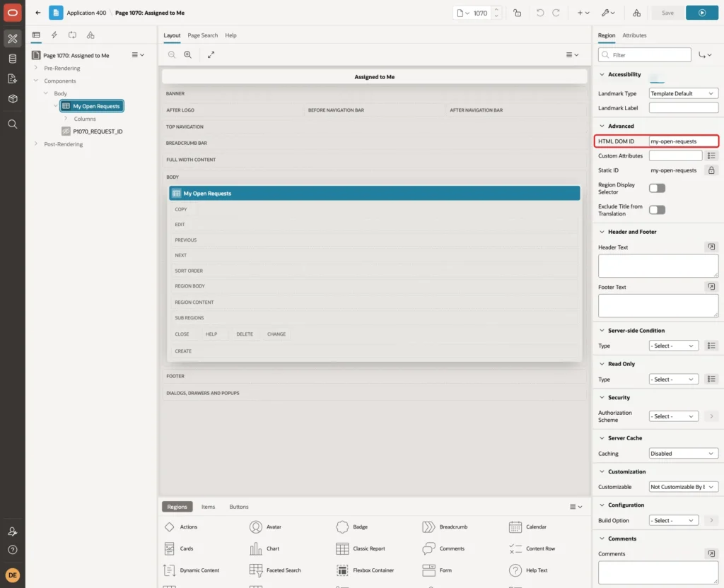This screenshot has width=724, height=588.
Task: Click the Application 400 breadcrumb link
Action: (x=86, y=13)
